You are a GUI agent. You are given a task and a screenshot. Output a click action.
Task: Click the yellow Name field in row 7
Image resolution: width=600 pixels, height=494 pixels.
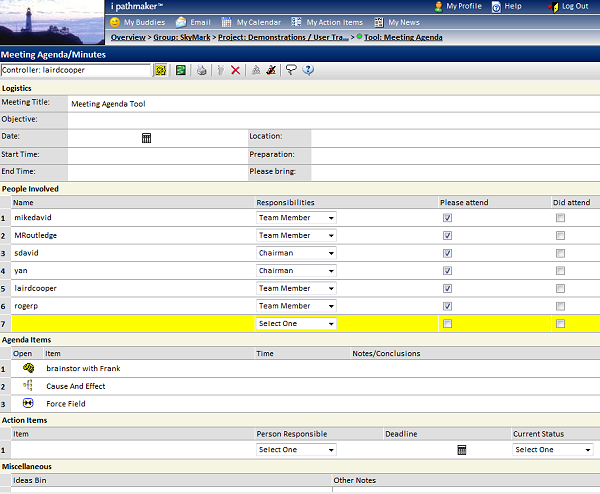[133, 324]
